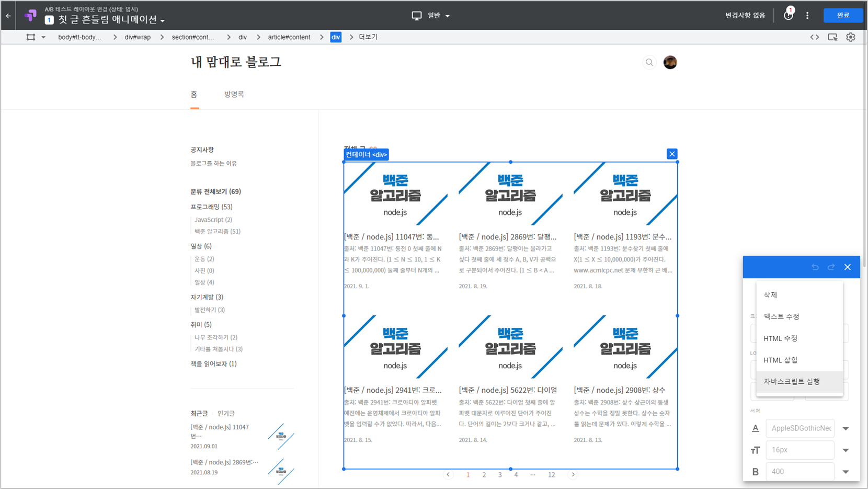
Task: Go to page 12 in pagination
Action: 551,475
